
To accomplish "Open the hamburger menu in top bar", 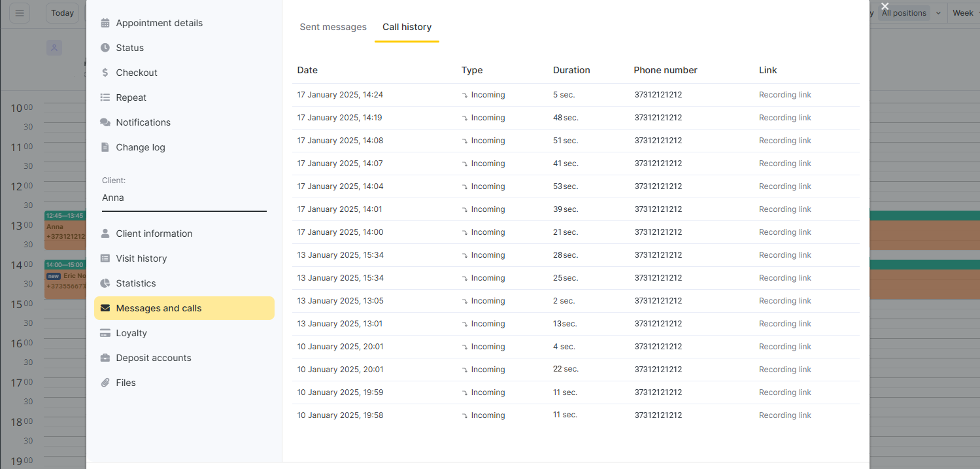I will click(20, 13).
